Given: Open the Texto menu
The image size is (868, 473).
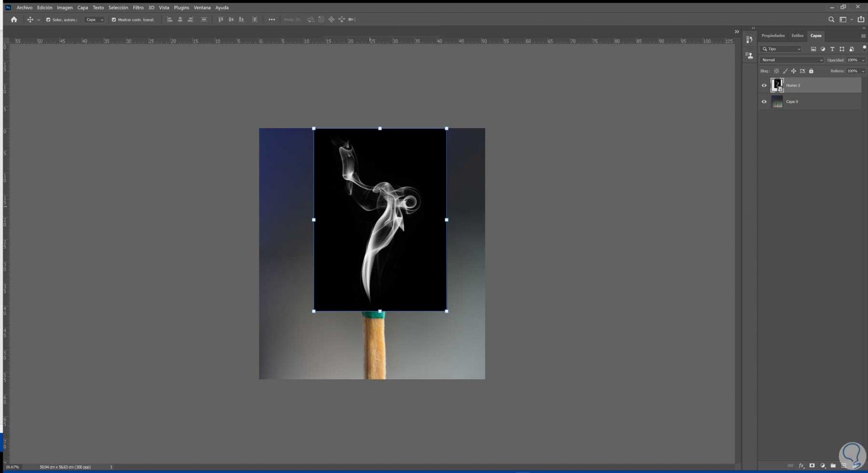Looking at the screenshot, I should tap(98, 7).
